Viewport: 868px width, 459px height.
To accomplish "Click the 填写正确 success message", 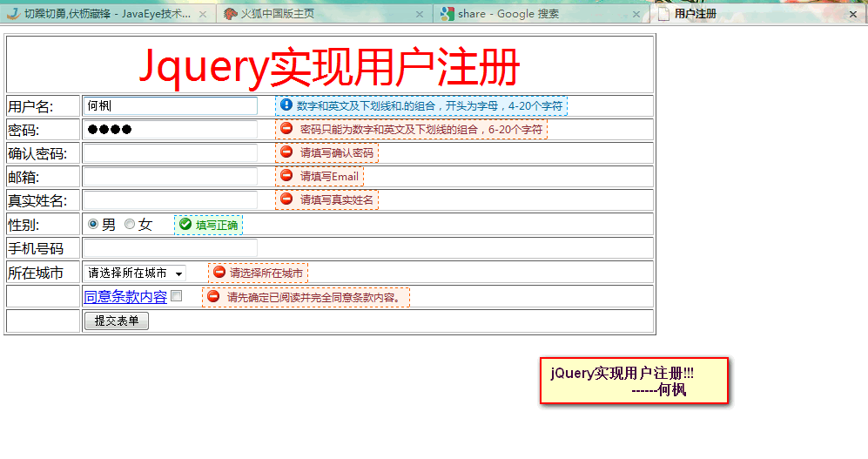I will pyautogui.click(x=217, y=225).
